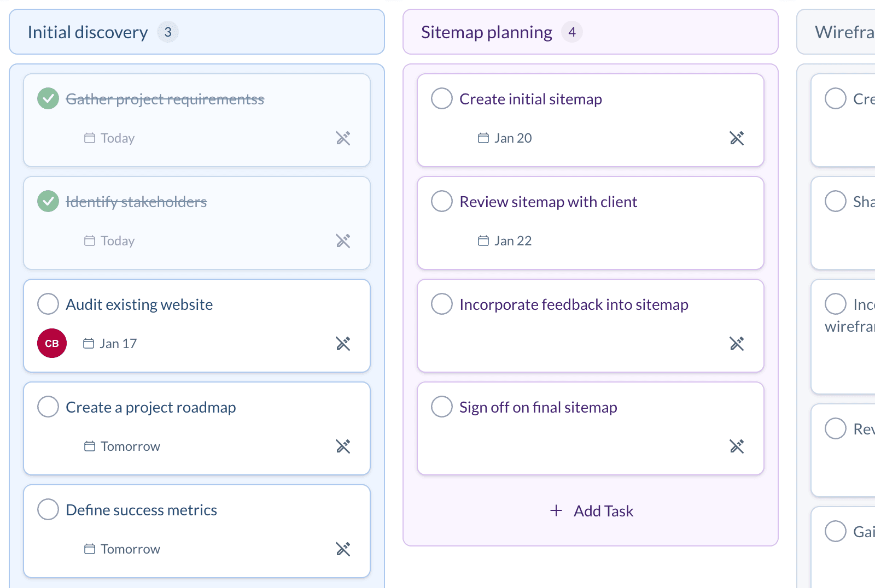Screen dimensions: 875x588
Task: Click the calendar icon next to Jan 17
Action: coord(89,343)
